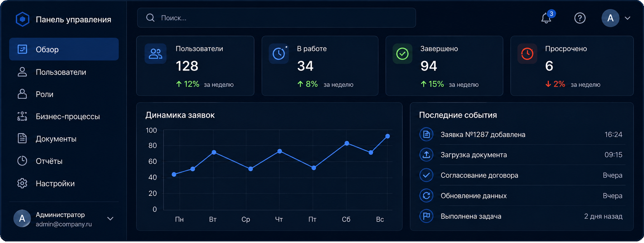Click the red 2% weekly change value
Screen dimensions: 644x243
click(559, 84)
